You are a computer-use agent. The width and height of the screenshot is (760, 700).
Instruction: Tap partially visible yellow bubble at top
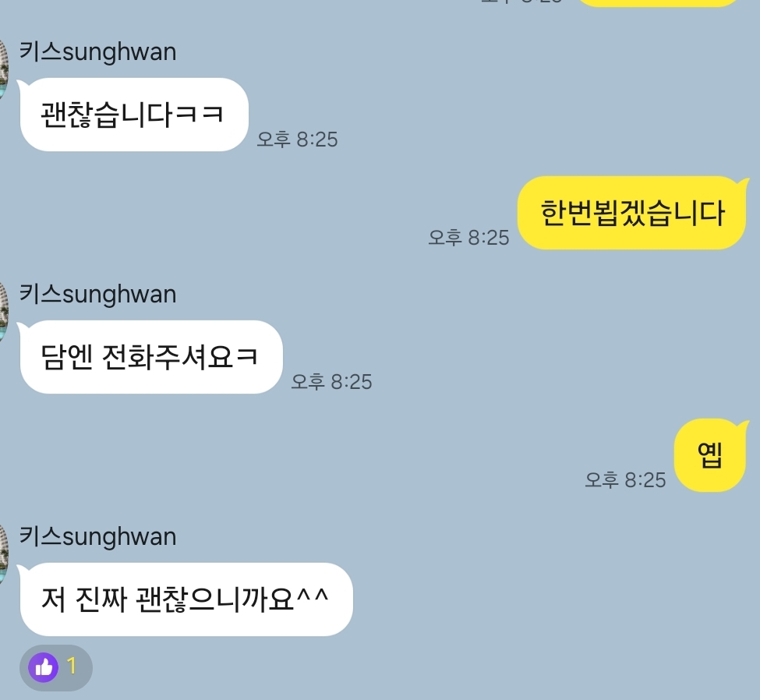[x=659, y=2]
